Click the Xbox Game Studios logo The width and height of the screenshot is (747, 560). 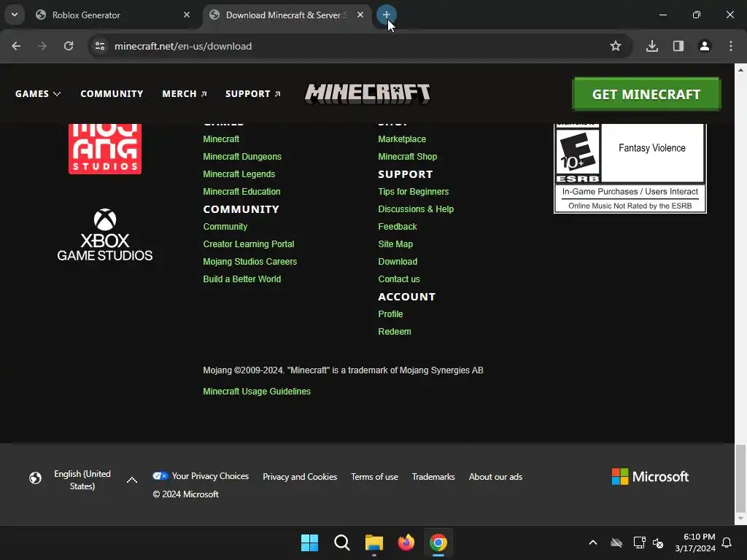[105, 235]
